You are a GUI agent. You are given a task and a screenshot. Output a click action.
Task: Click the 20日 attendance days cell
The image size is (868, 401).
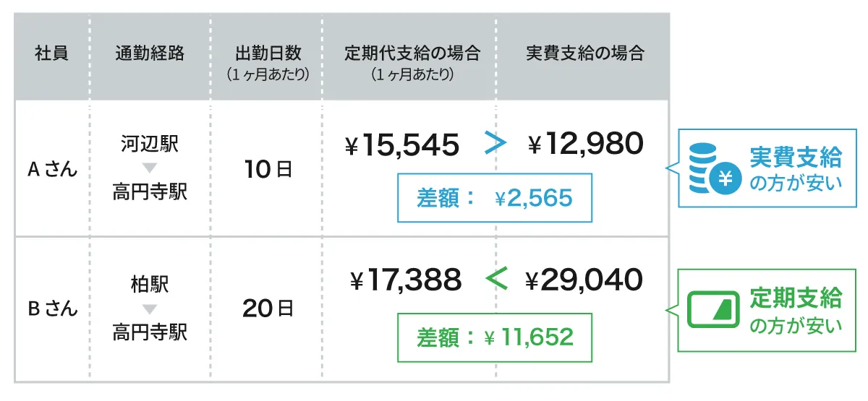(268, 309)
